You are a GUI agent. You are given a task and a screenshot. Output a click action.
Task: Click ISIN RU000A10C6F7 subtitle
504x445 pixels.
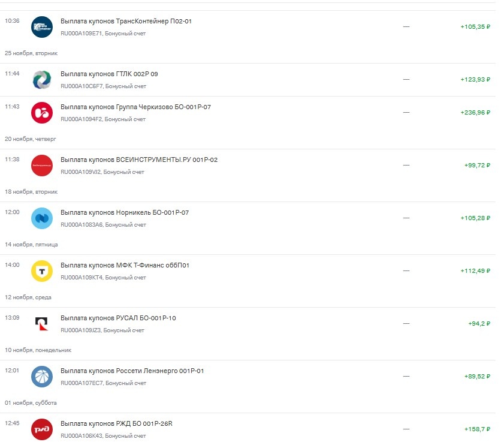[104, 86]
